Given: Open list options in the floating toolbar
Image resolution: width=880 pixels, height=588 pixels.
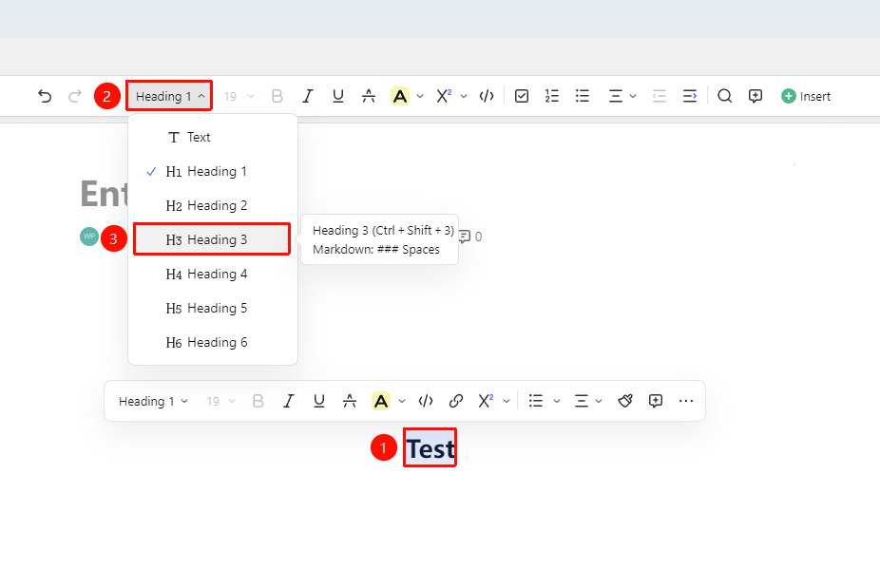Looking at the screenshot, I should 545,401.
